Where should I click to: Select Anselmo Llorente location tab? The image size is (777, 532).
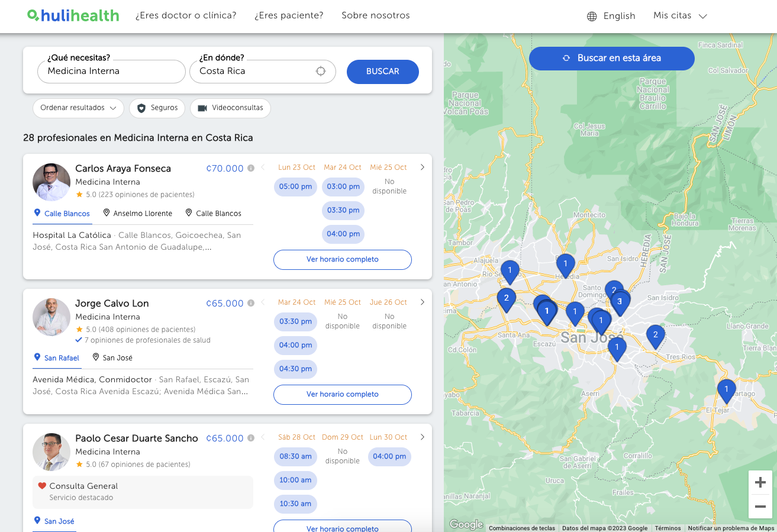tap(138, 214)
